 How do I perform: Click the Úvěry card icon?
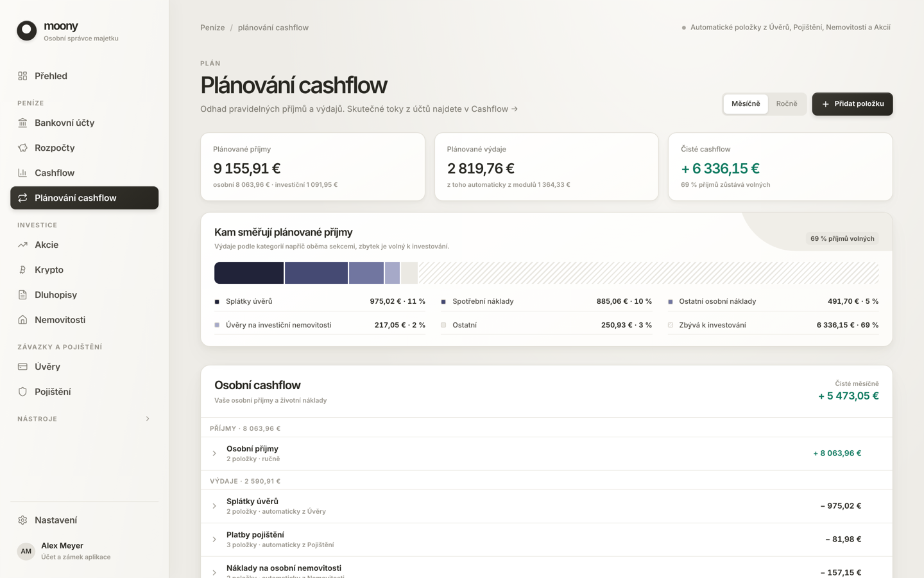click(x=22, y=367)
